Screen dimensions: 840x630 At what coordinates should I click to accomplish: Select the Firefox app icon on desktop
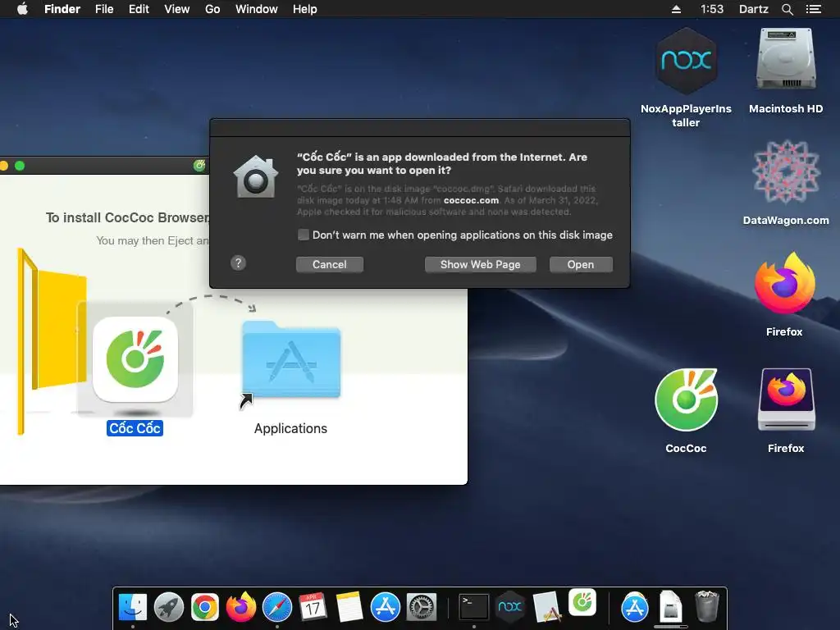click(x=784, y=284)
